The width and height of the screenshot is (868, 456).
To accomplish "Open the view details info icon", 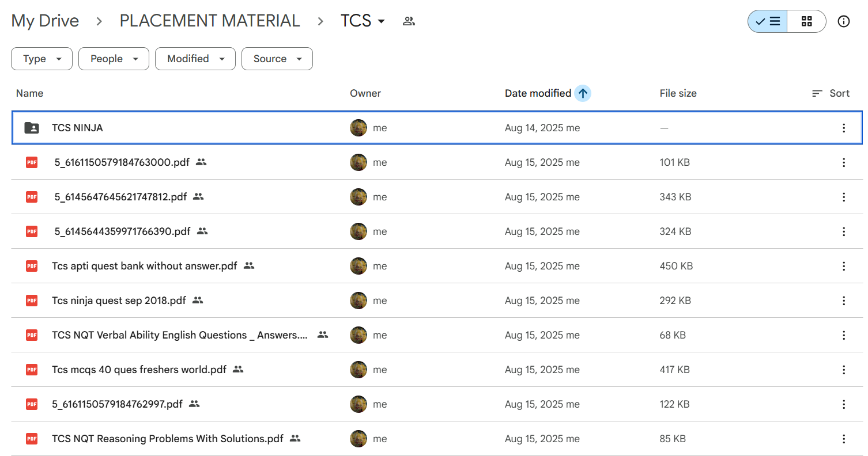I will (843, 21).
